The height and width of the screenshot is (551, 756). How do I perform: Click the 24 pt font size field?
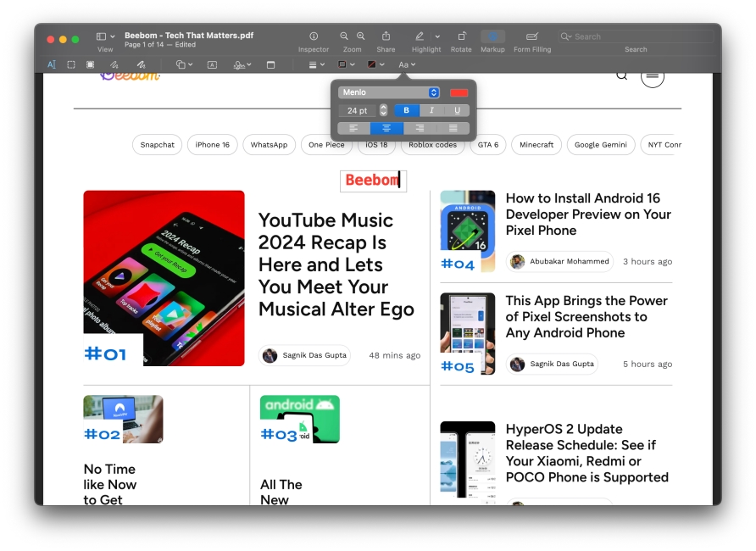357,110
